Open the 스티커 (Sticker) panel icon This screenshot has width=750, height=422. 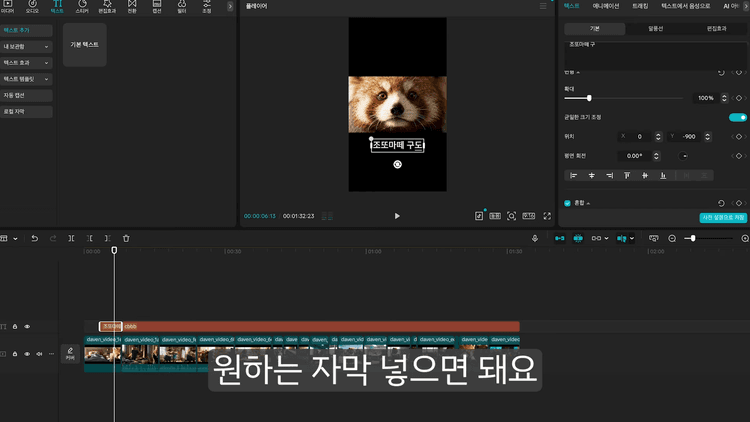point(81,6)
